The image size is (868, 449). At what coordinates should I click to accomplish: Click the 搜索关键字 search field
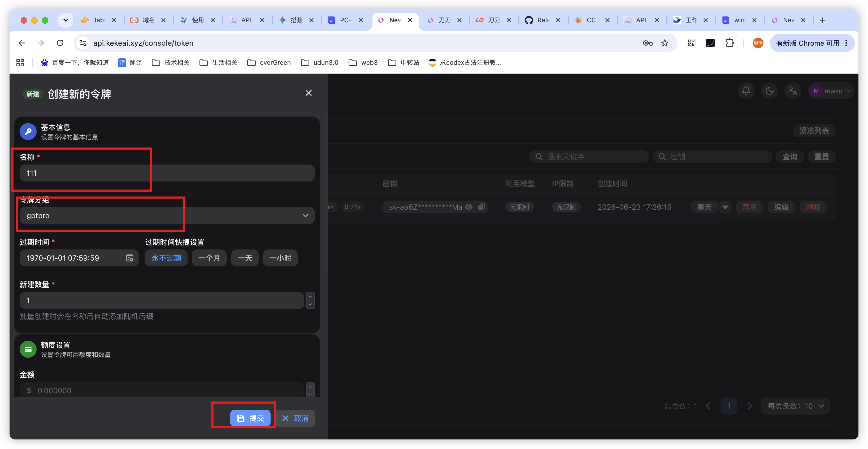click(589, 157)
